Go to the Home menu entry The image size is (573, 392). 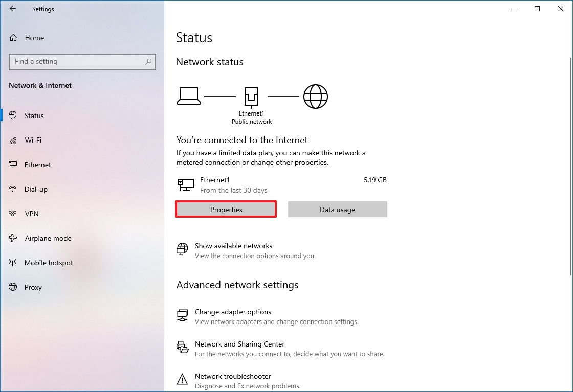pos(34,38)
